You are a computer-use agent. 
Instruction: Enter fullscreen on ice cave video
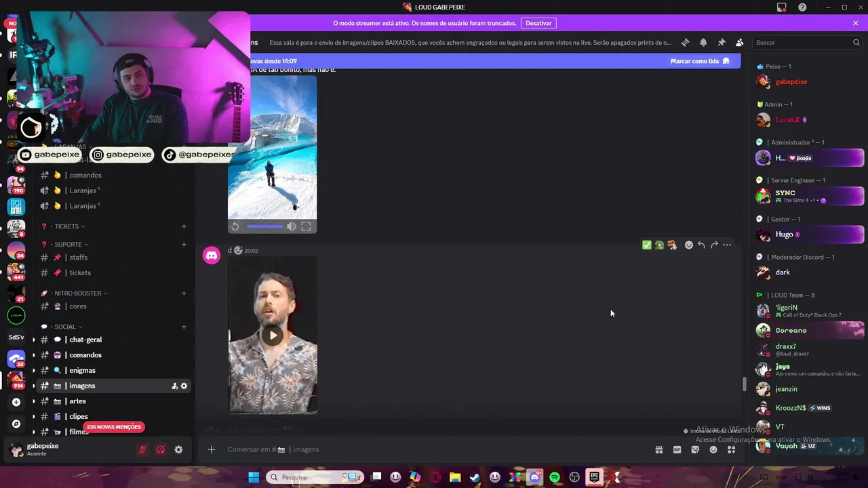tap(307, 226)
